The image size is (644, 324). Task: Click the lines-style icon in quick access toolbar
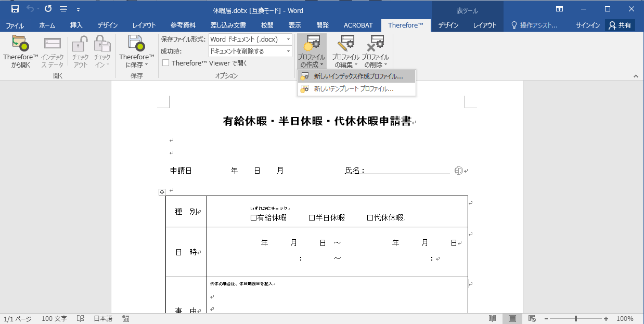click(63, 9)
